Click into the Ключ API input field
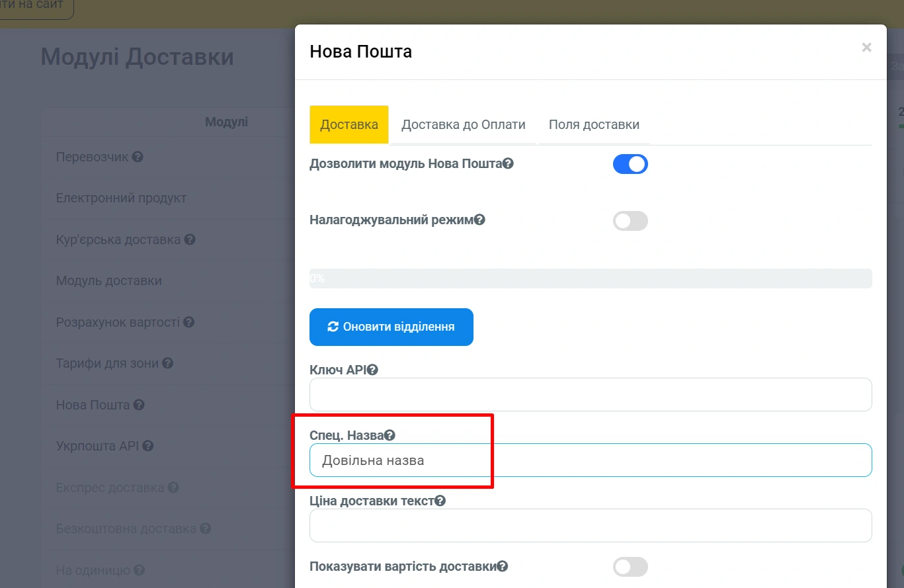This screenshot has height=588, width=904. click(590, 395)
